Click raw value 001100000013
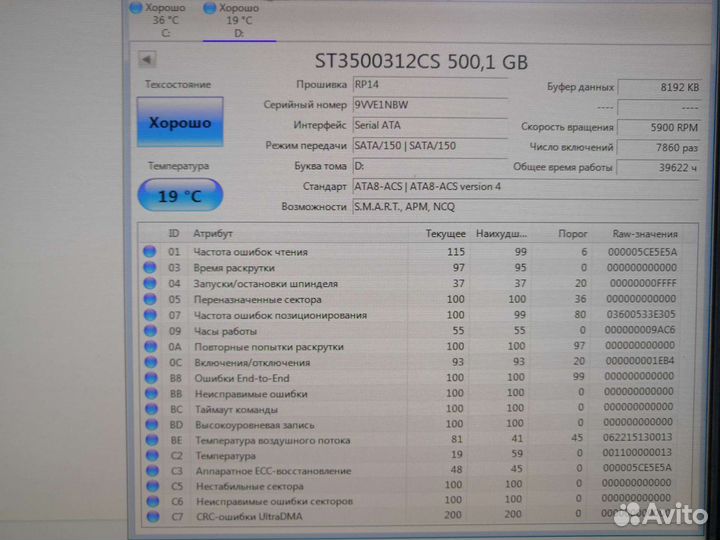 click(x=637, y=453)
